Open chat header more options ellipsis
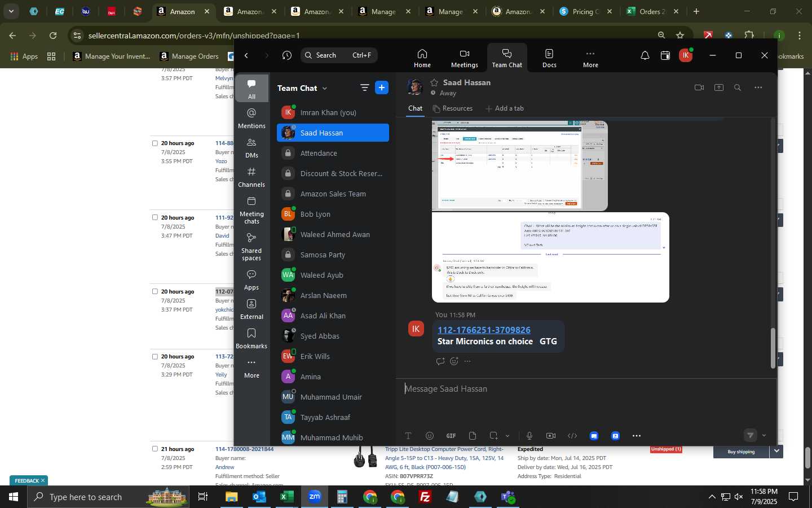Viewport: 812px width, 508px height. tap(758, 87)
